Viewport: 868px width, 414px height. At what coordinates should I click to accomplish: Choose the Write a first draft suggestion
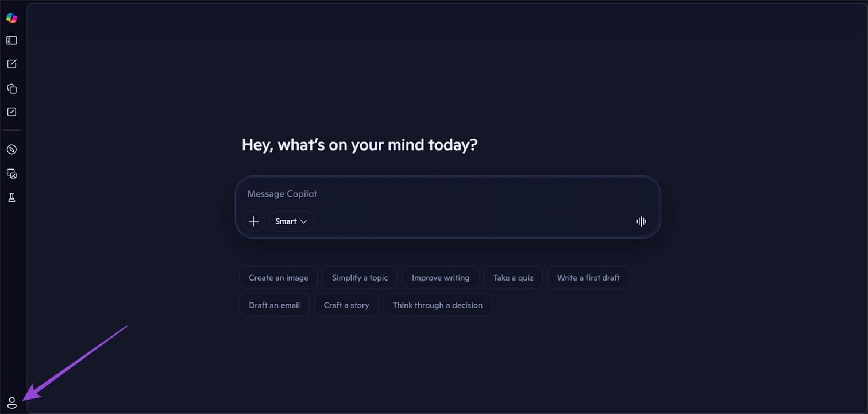tap(589, 278)
